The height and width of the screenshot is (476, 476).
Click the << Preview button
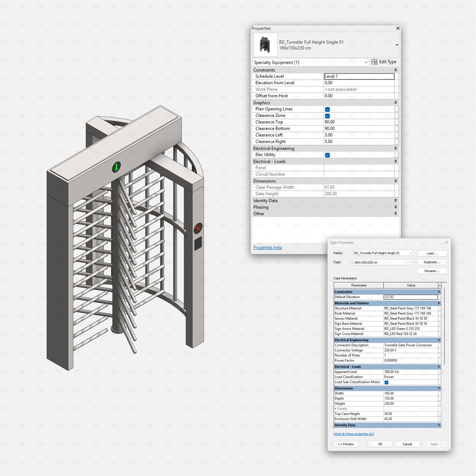coord(346,444)
